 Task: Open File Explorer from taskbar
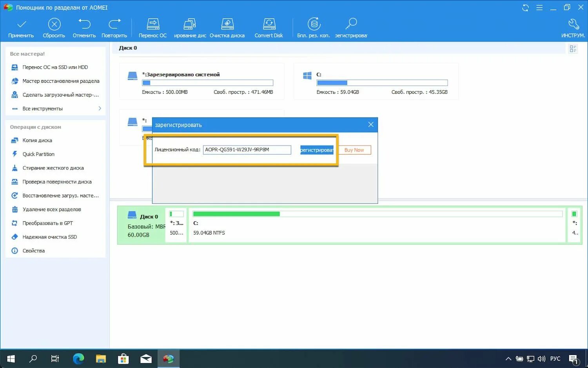point(101,359)
